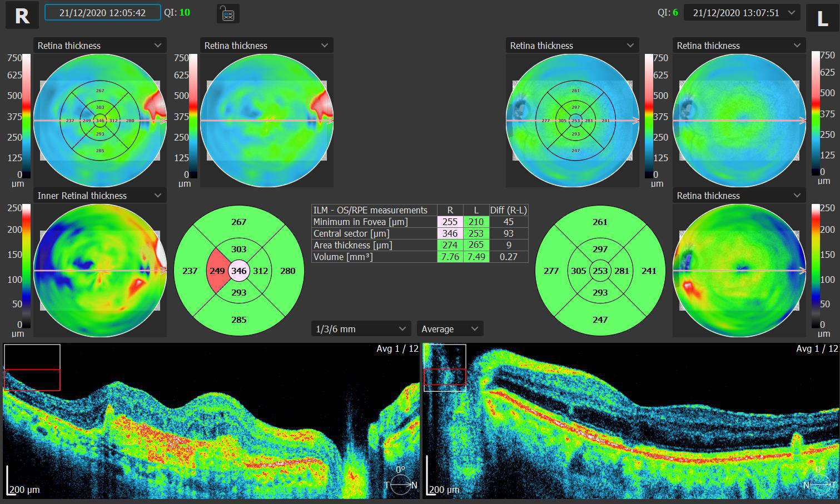The image size is (840, 504).
Task: Click the Inner Retinal thickness map of right eye
Action: (100, 271)
